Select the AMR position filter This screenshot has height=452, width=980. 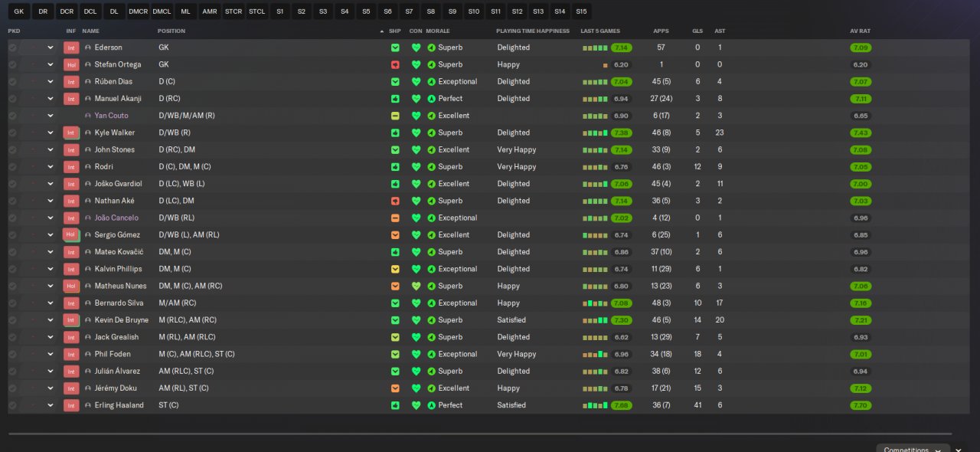[x=209, y=11]
